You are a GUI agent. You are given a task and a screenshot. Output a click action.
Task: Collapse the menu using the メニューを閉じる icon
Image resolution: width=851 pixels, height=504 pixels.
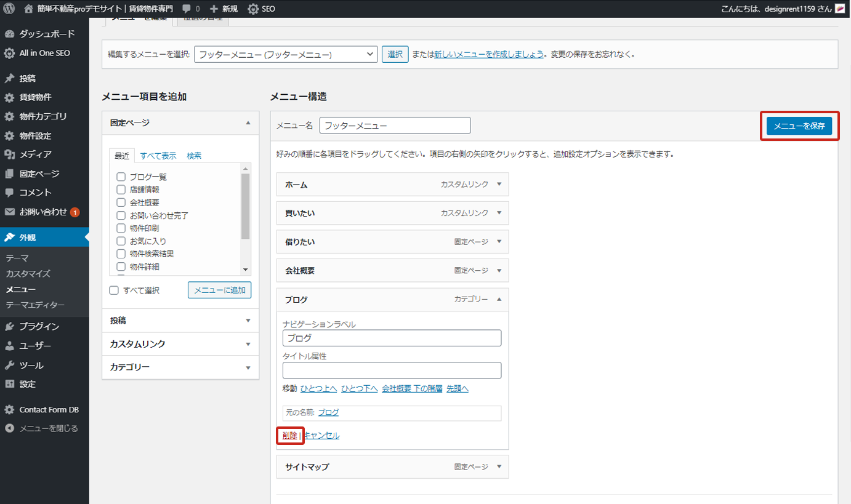(x=9, y=428)
